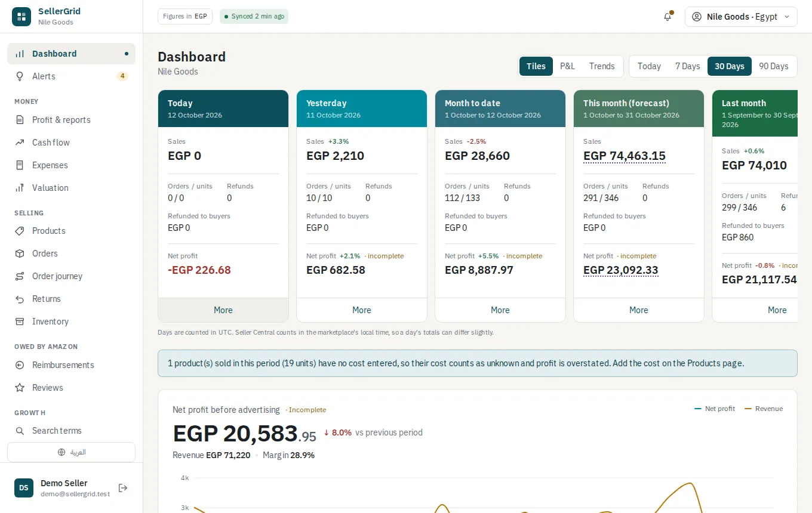The height and width of the screenshot is (513, 812).
Task: Switch language to Arabic button
Action: click(72, 452)
